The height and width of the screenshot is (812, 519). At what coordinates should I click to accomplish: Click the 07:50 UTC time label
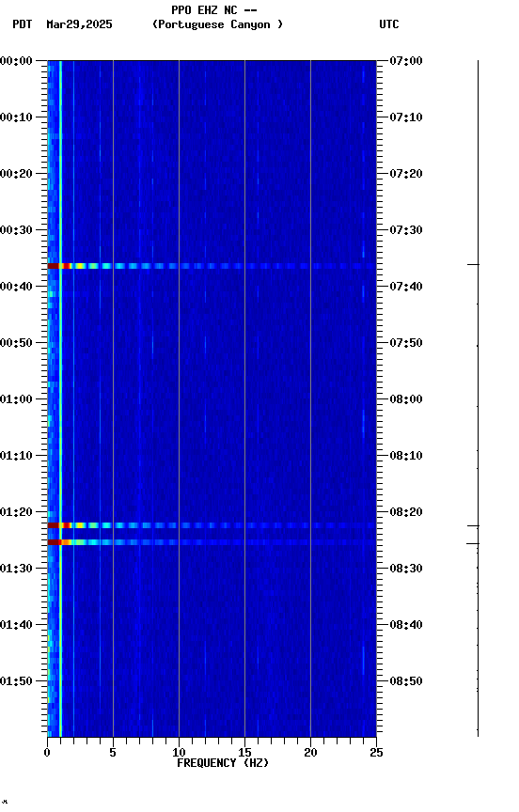coord(406,343)
